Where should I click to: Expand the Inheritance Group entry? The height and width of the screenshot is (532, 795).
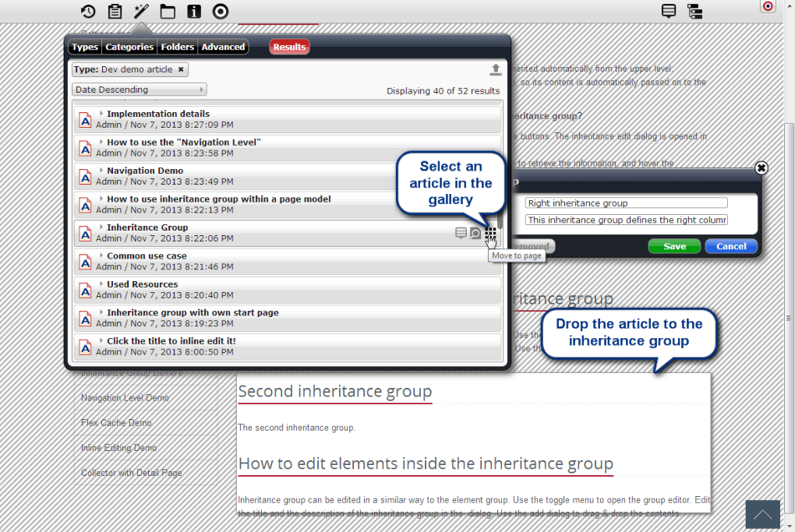pos(101,227)
